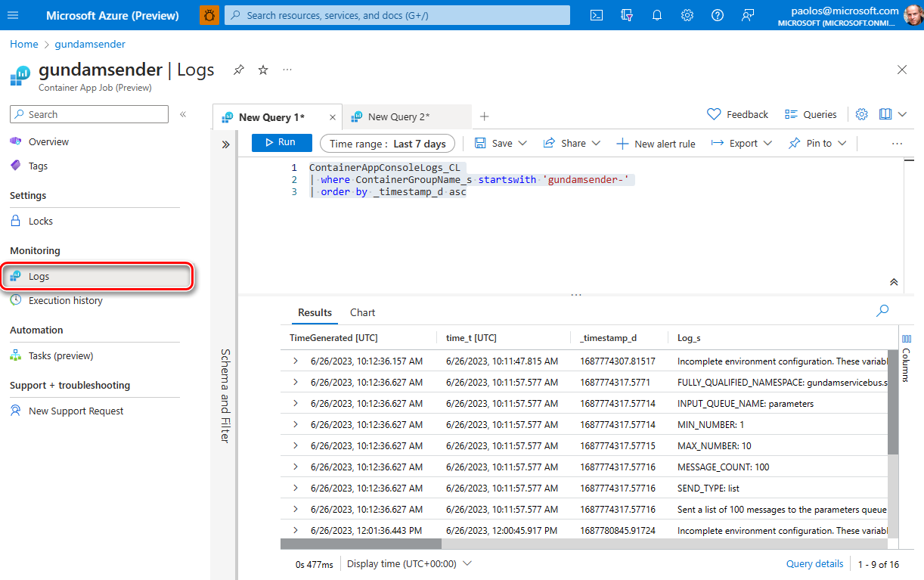This screenshot has height=580, width=924.
Task: Expand the row with Log_s MESSAGE_COUNT: 100
Action: click(x=296, y=467)
